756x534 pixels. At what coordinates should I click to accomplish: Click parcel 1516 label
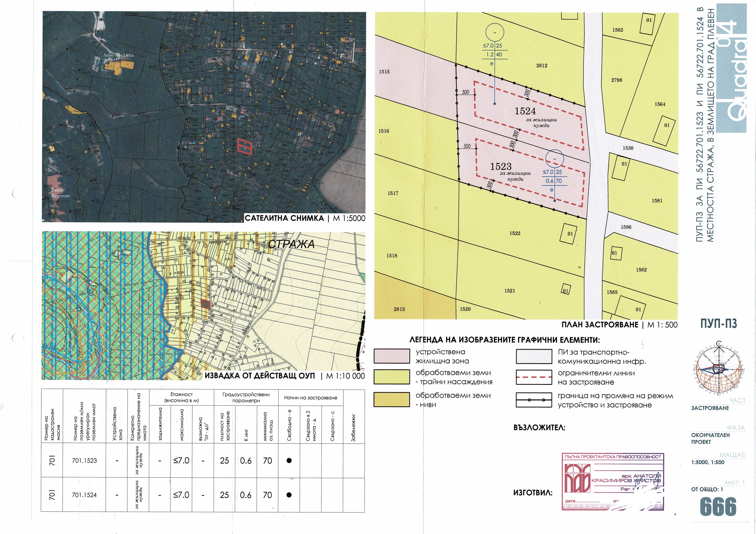(x=384, y=131)
